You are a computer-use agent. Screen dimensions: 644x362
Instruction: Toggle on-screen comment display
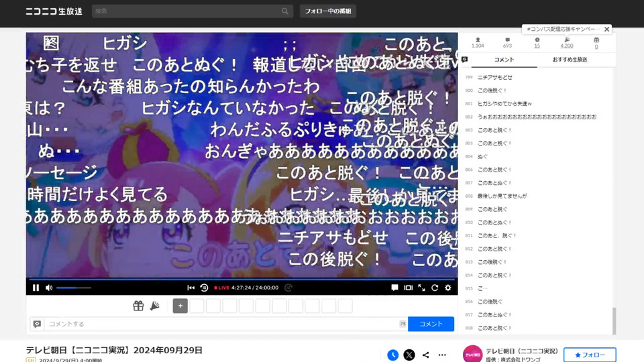coord(394,288)
